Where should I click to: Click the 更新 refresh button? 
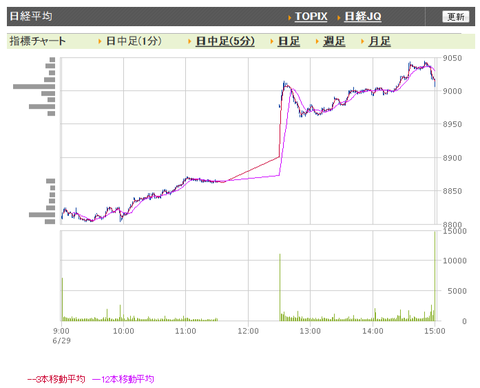pyautogui.click(x=455, y=17)
